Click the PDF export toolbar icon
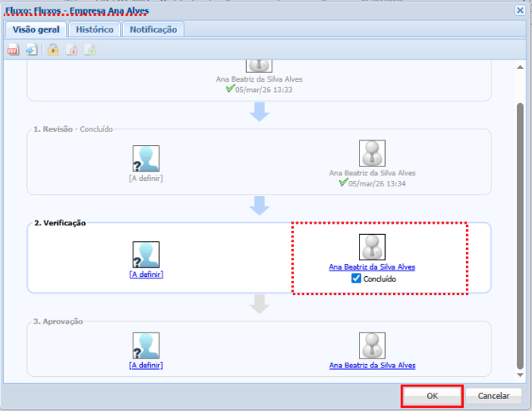Image resolution: width=532 pixels, height=411 pixels. click(x=13, y=50)
